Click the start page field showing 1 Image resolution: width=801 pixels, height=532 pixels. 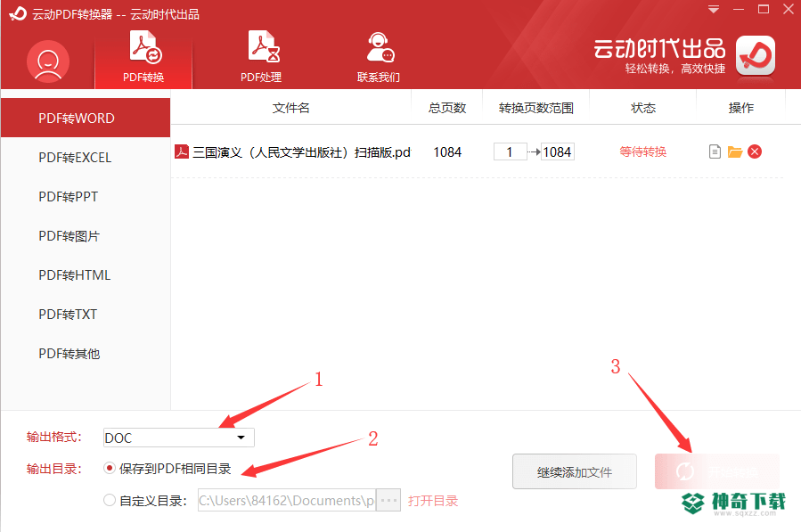pyautogui.click(x=510, y=151)
